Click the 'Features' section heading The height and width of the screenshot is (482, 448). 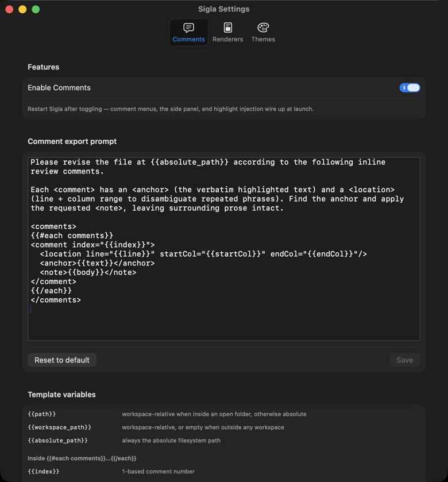tap(43, 67)
